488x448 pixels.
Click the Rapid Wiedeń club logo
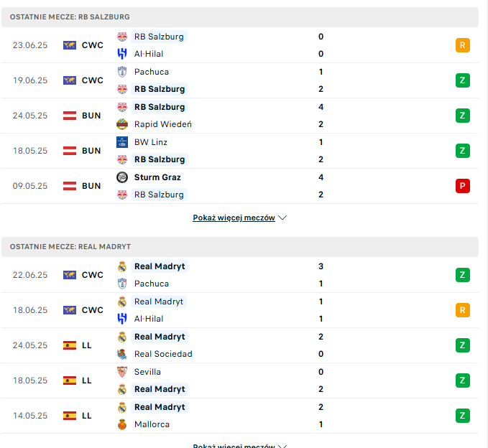[122, 124]
